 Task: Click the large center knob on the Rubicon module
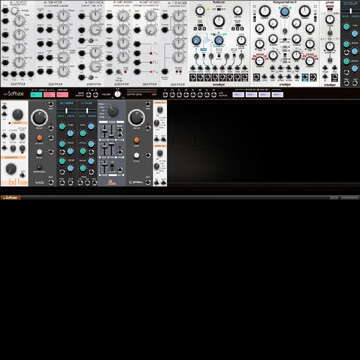[218, 22]
